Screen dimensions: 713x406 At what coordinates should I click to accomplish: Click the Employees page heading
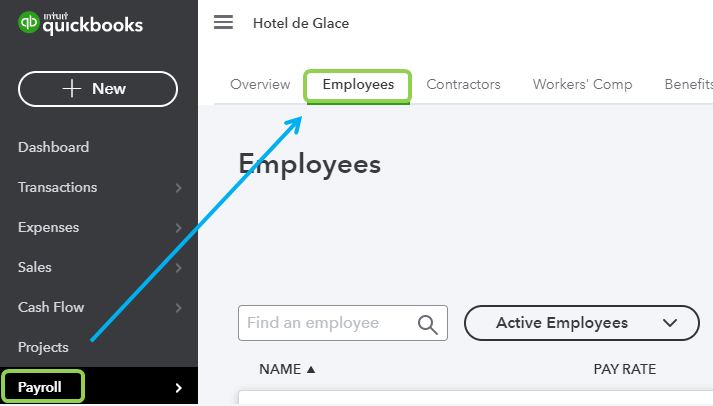(x=310, y=165)
